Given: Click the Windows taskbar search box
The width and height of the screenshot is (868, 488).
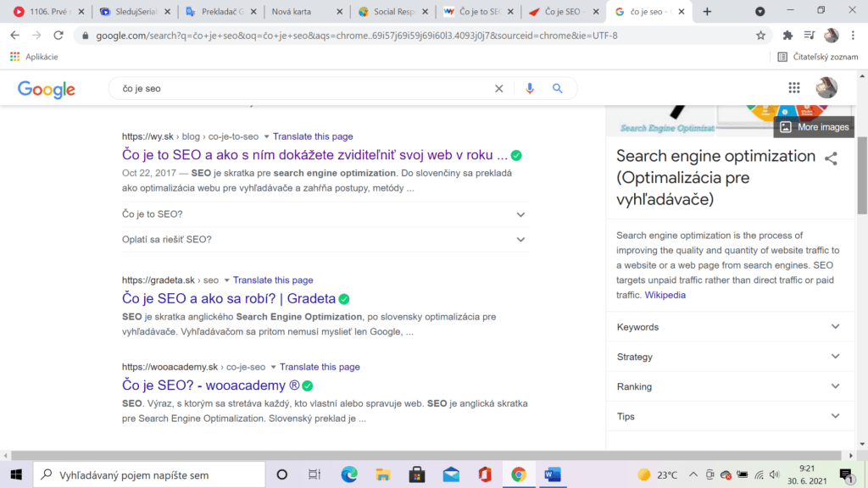Looking at the screenshot, I should 149,474.
